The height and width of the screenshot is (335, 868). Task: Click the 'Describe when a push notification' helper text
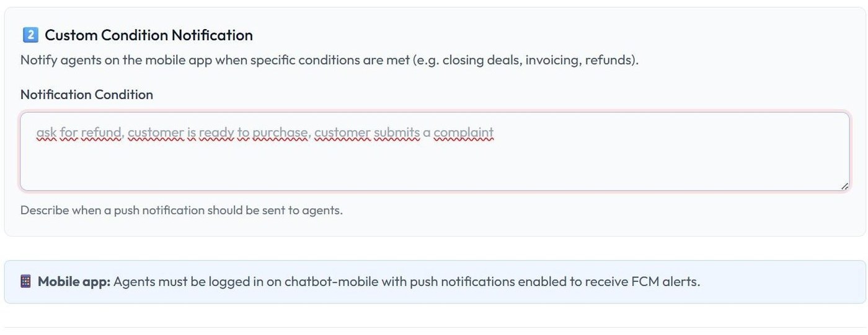[x=182, y=210]
